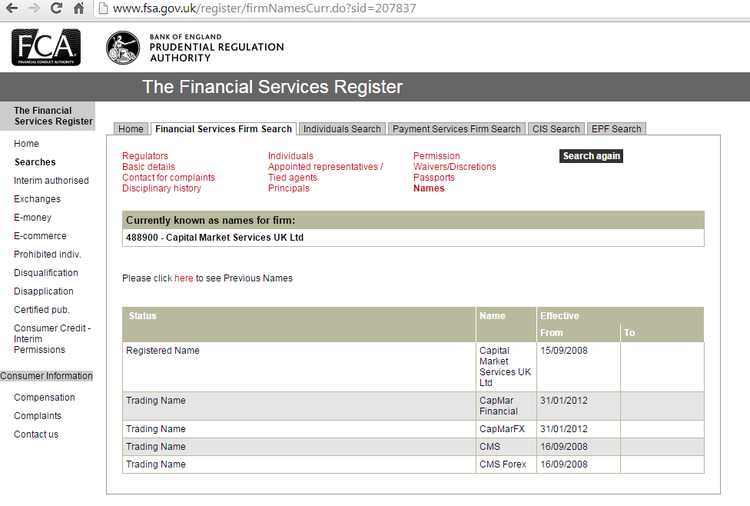The width and height of the screenshot is (750, 506).
Task: Click the browser forward arrow
Action: [x=32, y=9]
